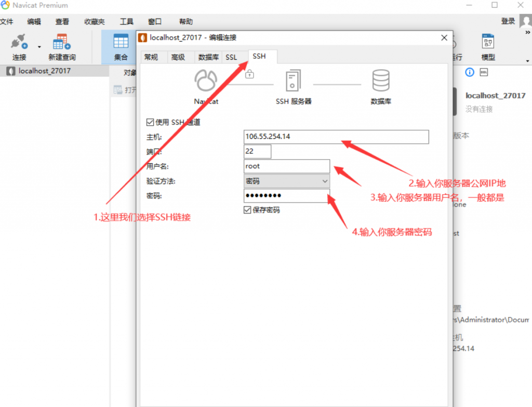Uncheck the 保存密码 checkbox
Viewport: 532px width, 407px height.
[x=247, y=209]
